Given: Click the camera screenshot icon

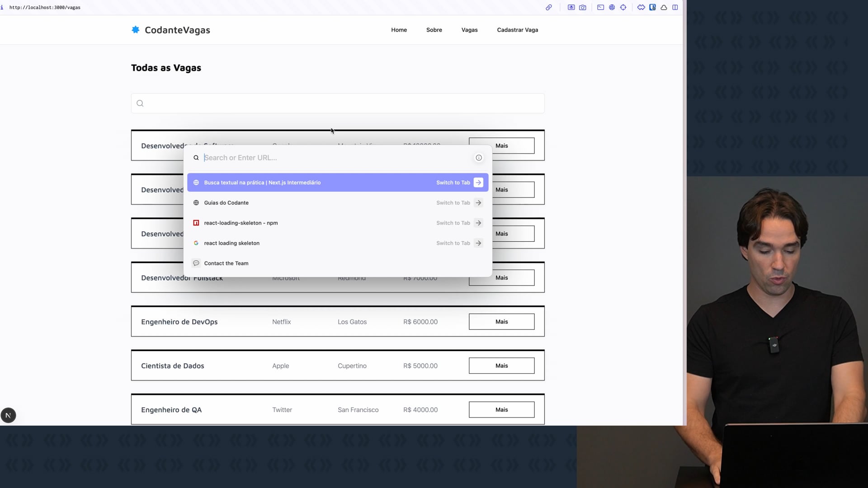Looking at the screenshot, I should tap(583, 7).
